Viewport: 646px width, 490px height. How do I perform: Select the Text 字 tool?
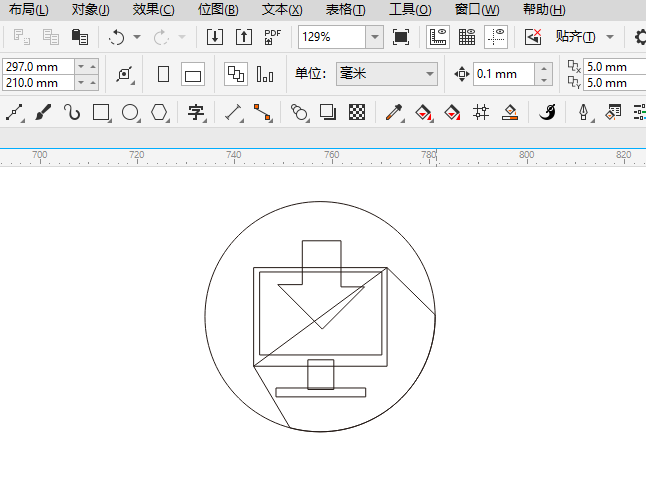click(197, 112)
